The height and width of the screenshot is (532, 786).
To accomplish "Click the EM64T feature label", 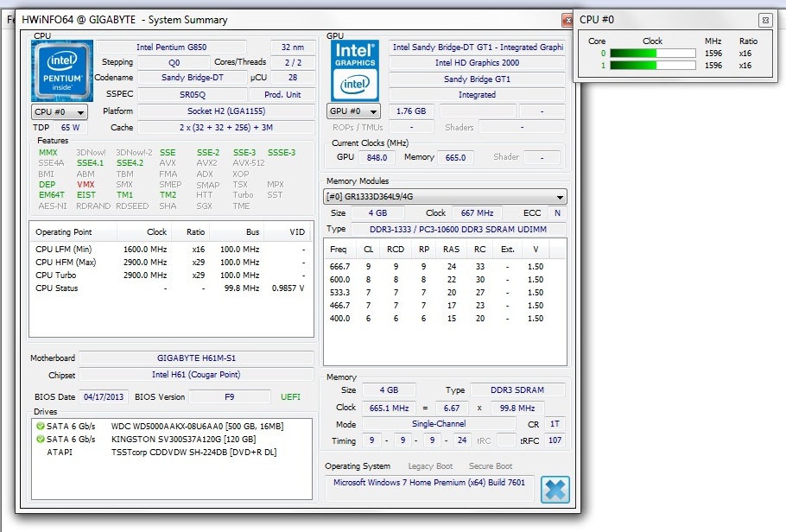I will (52, 195).
